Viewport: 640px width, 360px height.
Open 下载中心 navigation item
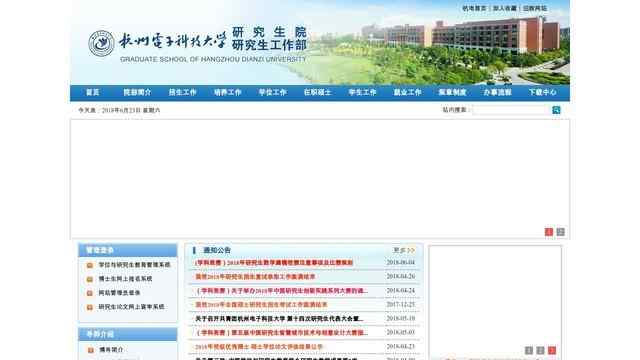[x=542, y=93]
